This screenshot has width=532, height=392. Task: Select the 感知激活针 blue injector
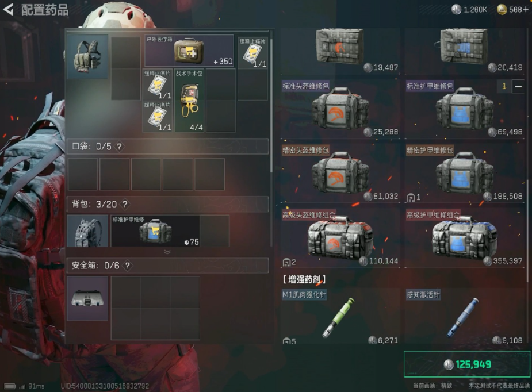(x=465, y=316)
